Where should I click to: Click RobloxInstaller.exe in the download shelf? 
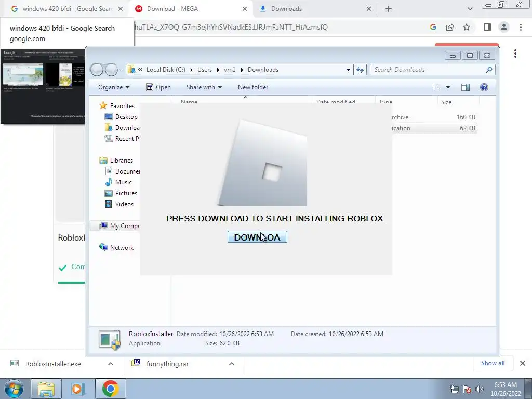pos(53,364)
